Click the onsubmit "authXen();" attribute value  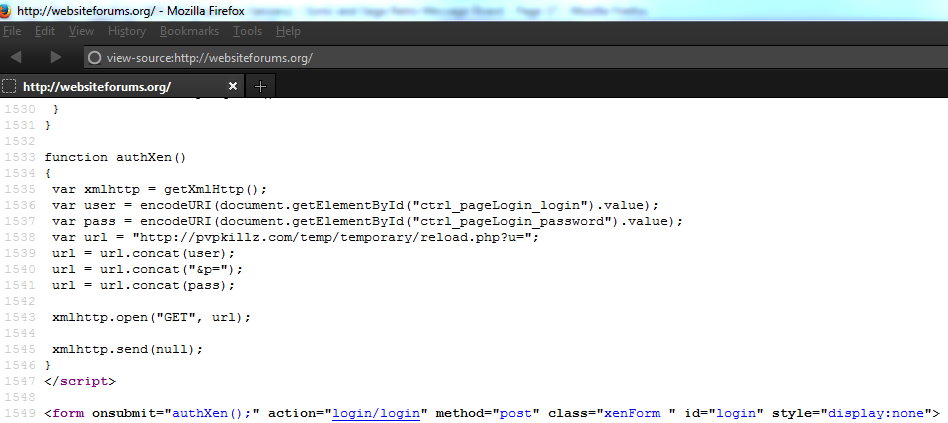coord(212,413)
